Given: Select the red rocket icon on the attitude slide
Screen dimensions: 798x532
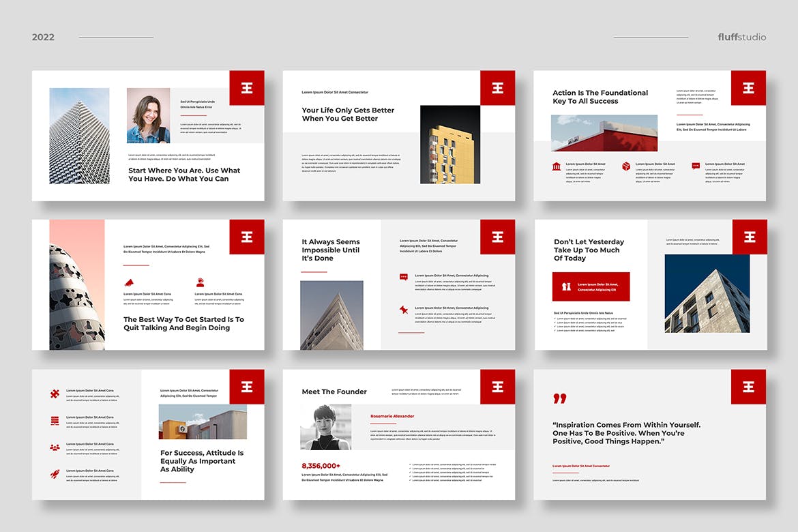Looking at the screenshot, I should (54, 474).
